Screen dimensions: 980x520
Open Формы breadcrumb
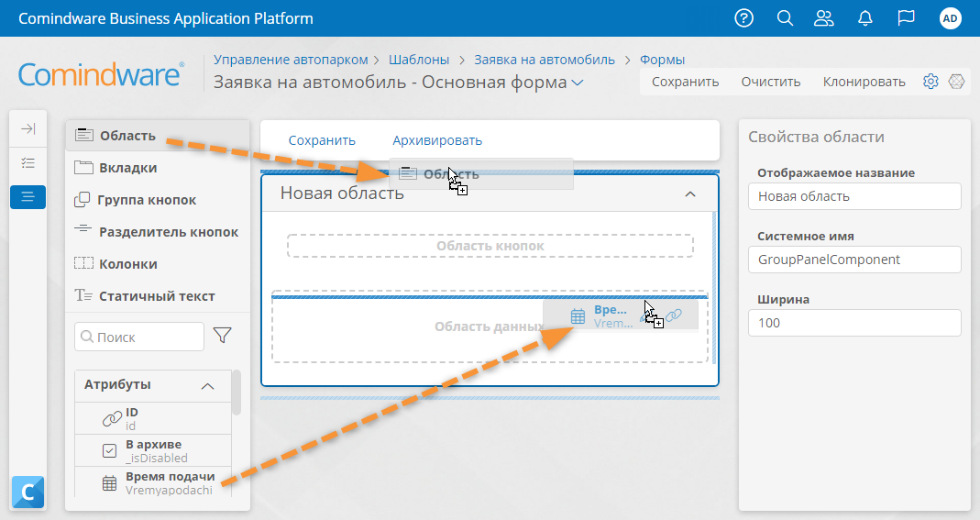663,60
